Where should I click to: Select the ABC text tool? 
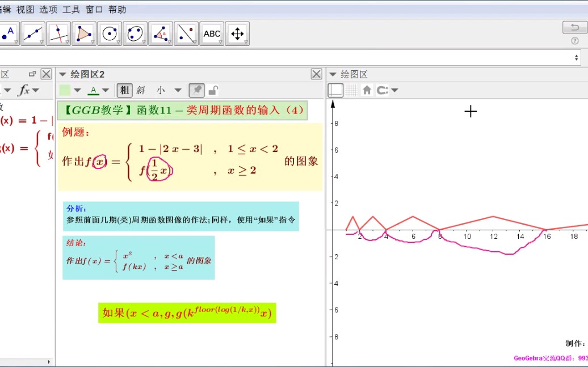tap(212, 33)
